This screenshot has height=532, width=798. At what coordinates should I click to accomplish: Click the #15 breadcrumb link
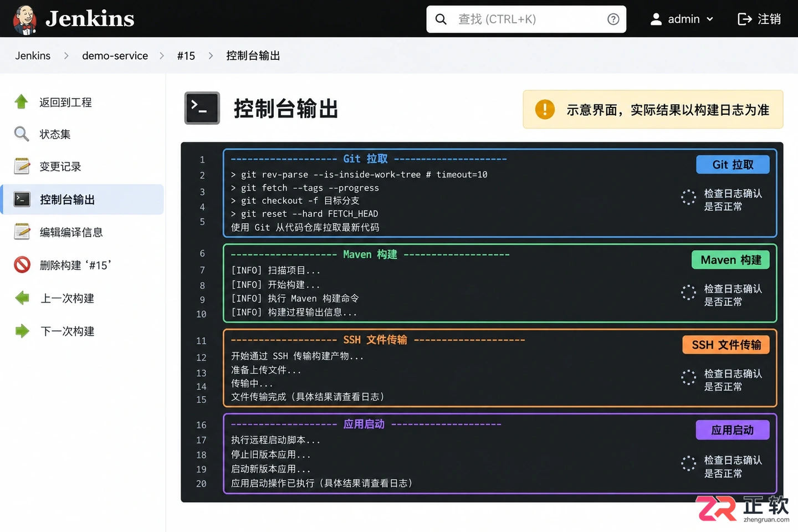186,56
